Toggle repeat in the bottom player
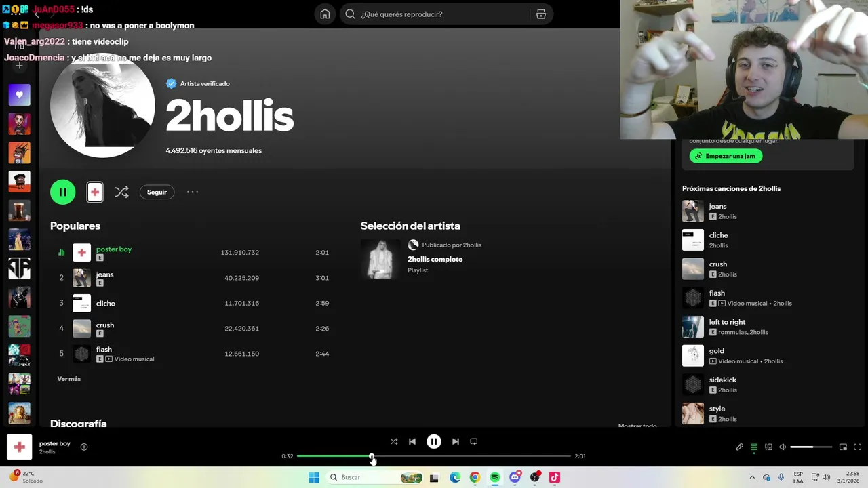This screenshot has height=488, width=868. 474,441
